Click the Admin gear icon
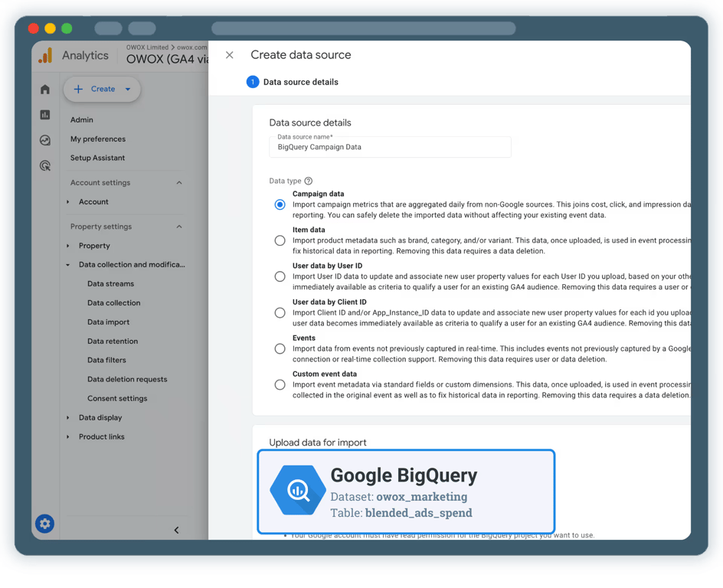 click(x=44, y=524)
